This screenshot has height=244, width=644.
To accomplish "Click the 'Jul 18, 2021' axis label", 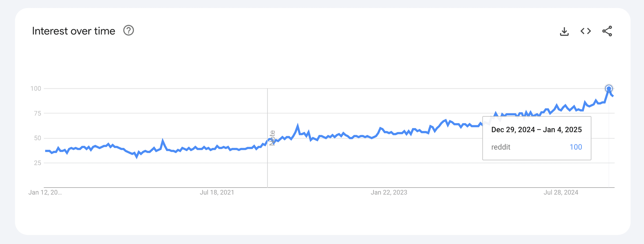I will (x=217, y=192).
